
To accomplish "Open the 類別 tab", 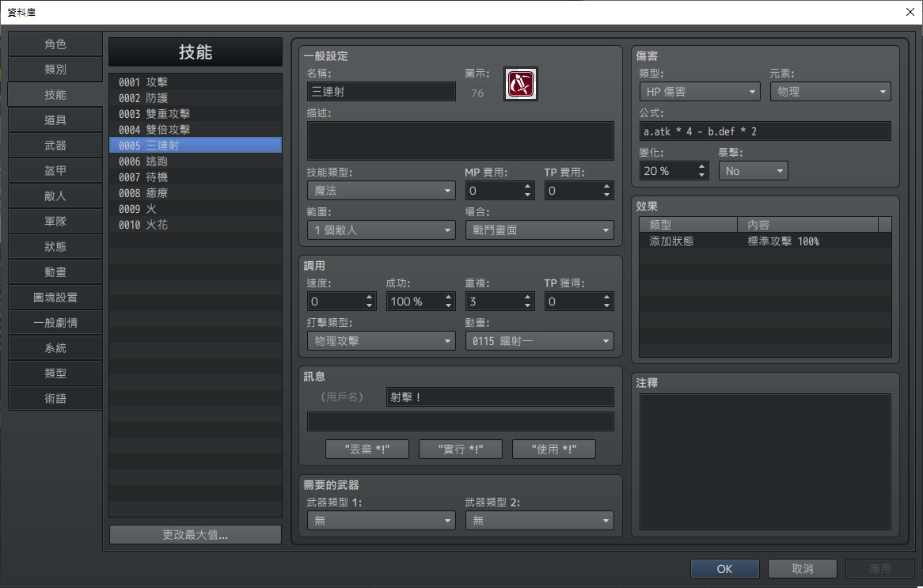I will click(x=55, y=70).
